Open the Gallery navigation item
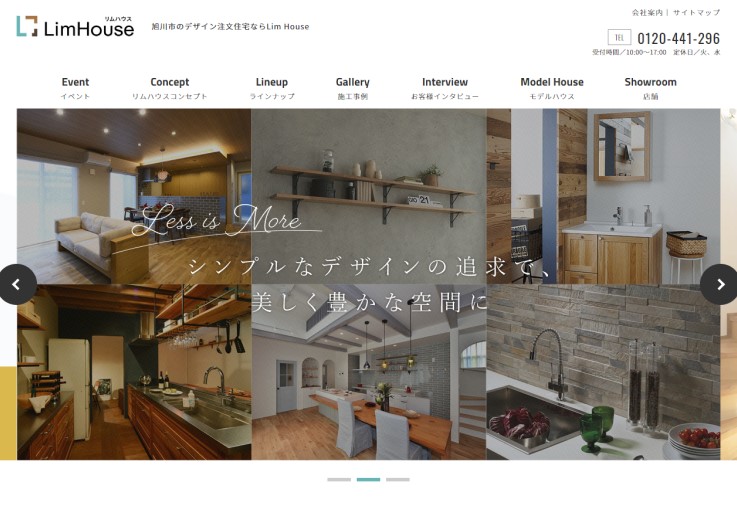 [x=352, y=88]
